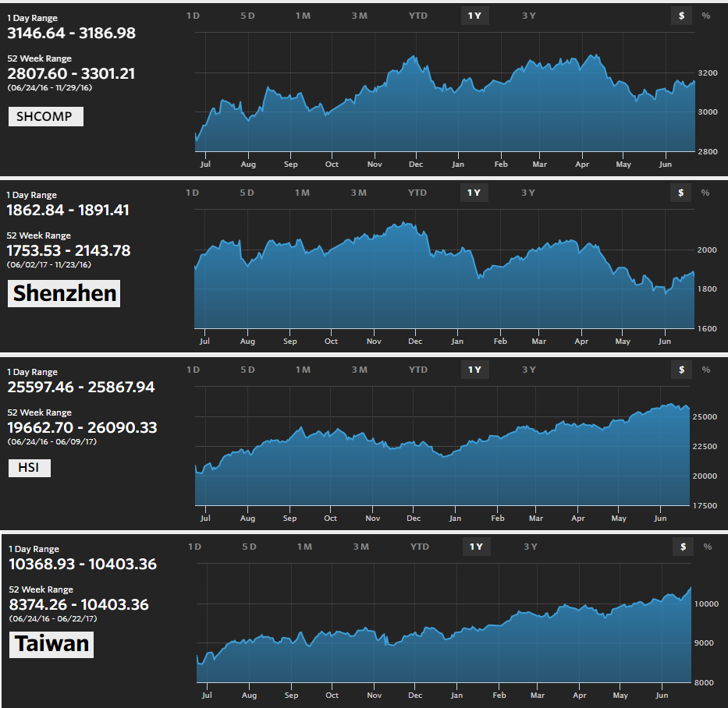Click the HSI index label
Image resolution: width=728 pixels, height=708 pixels.
29,468
